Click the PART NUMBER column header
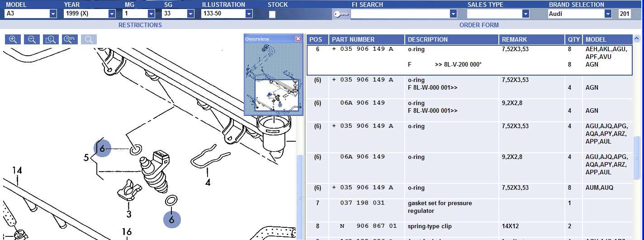Image resolution: width=644 pixels, height=240 pixels. point(353,39)
